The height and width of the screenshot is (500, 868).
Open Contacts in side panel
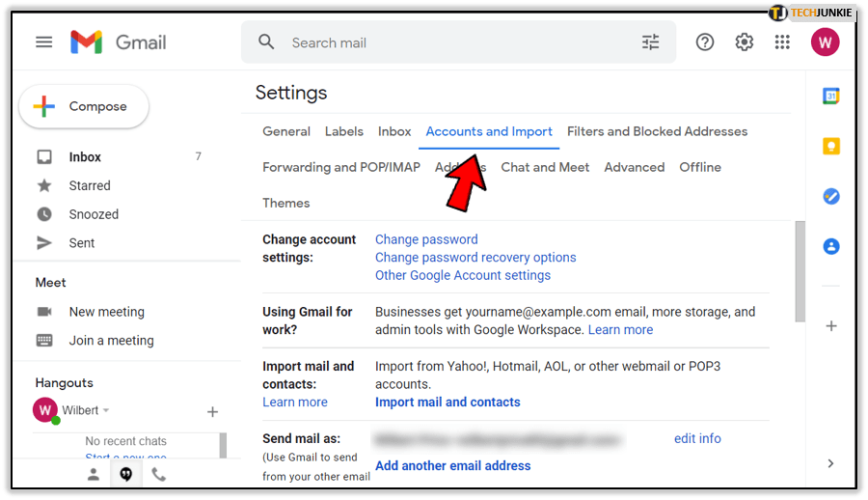point(830,246)
